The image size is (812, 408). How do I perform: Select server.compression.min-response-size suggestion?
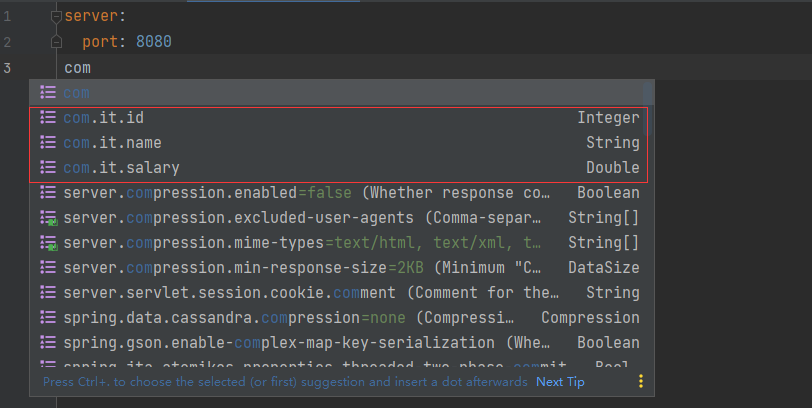[x=337, y=268]
